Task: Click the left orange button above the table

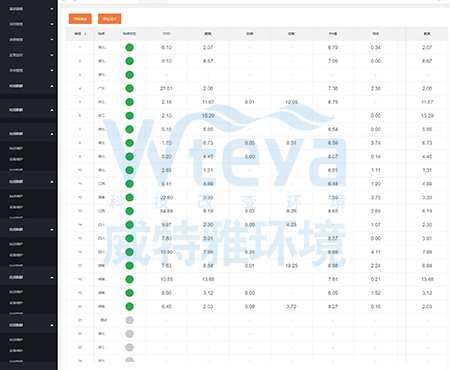Action: pos(80,19)
